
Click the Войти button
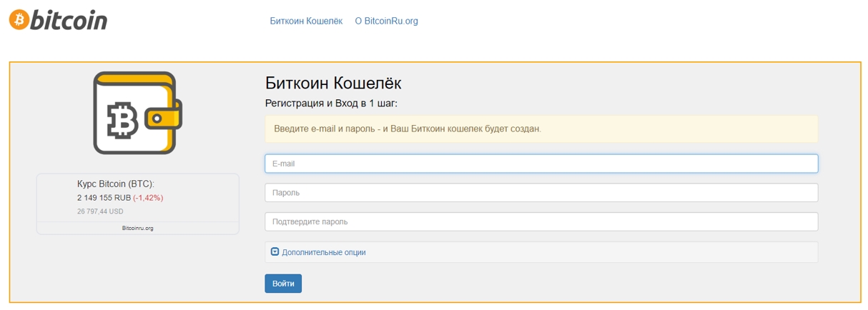coord(283,284)
